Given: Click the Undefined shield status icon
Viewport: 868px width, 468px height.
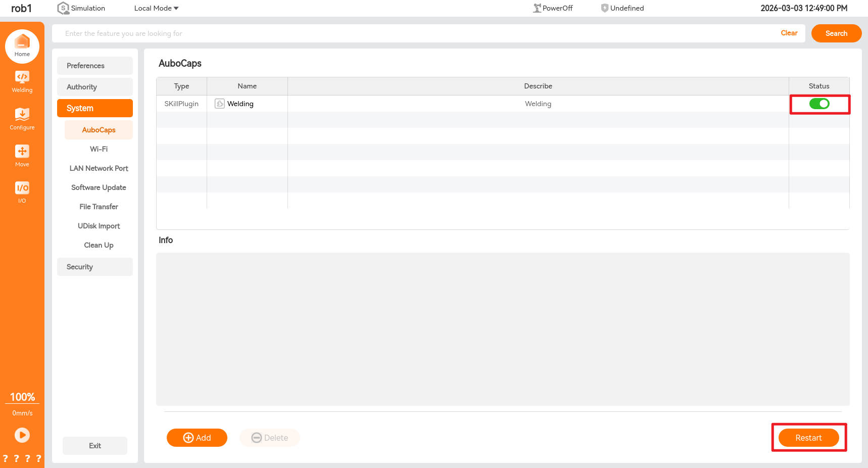Looking at the screenshot, I should tap(604, 8).
